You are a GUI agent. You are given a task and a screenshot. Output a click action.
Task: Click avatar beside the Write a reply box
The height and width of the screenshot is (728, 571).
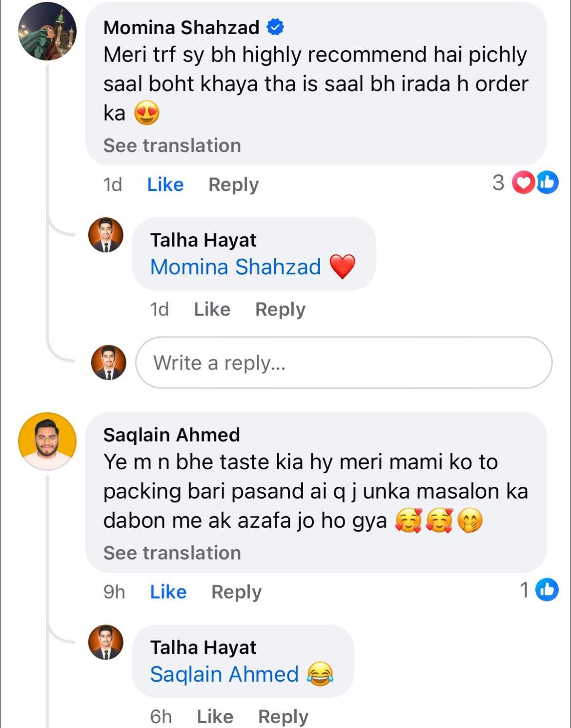(x=108, y=363)
